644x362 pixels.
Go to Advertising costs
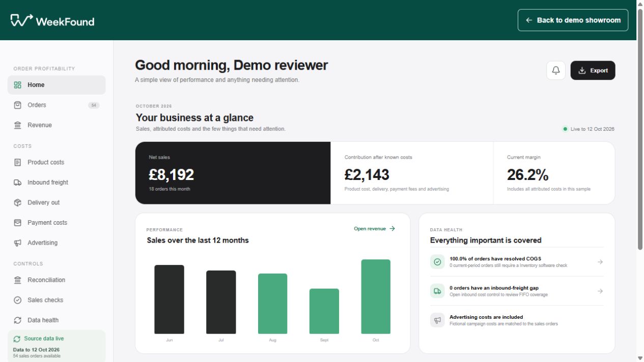click(x=57, y=243)
